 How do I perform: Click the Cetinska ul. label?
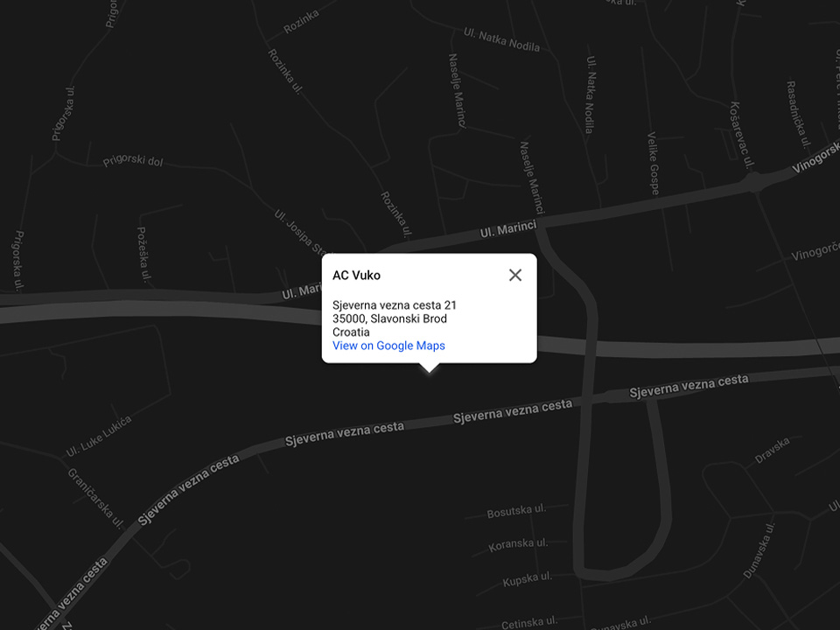(529, 622)
